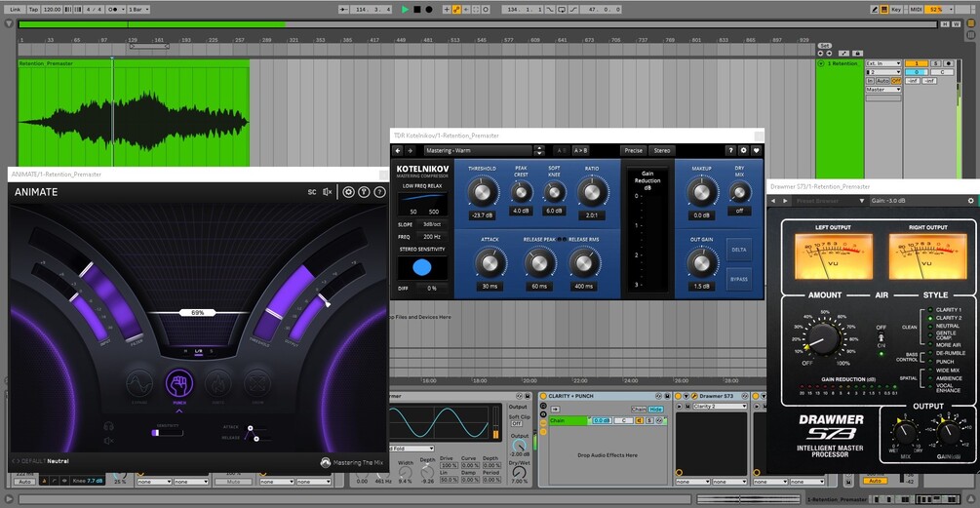Toggle the ANIMATE mute speaker icon

tap(328, 192)
